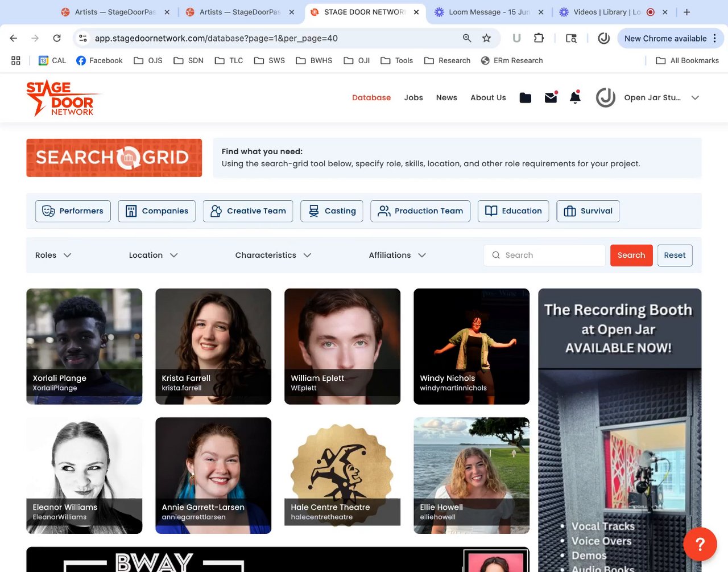Screen dimensions: 728x572
Task: Click the browser back arrow
Action: (14, 38)
